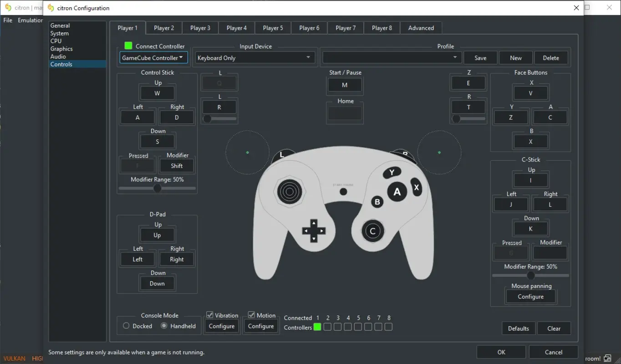The height and width of the screenshot is (364, 621).
Task: Enable the Vibration checkbox
Action: [x=210, y=314]
